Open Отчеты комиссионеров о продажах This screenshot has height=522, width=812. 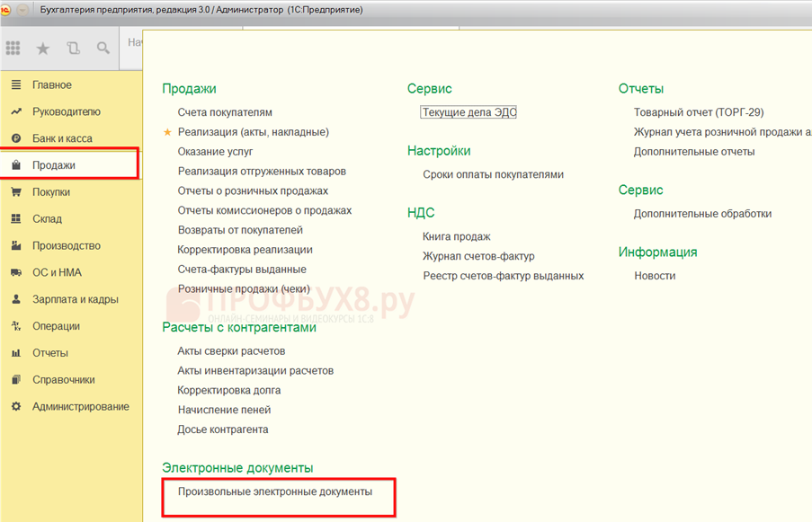tap(264, 210)
